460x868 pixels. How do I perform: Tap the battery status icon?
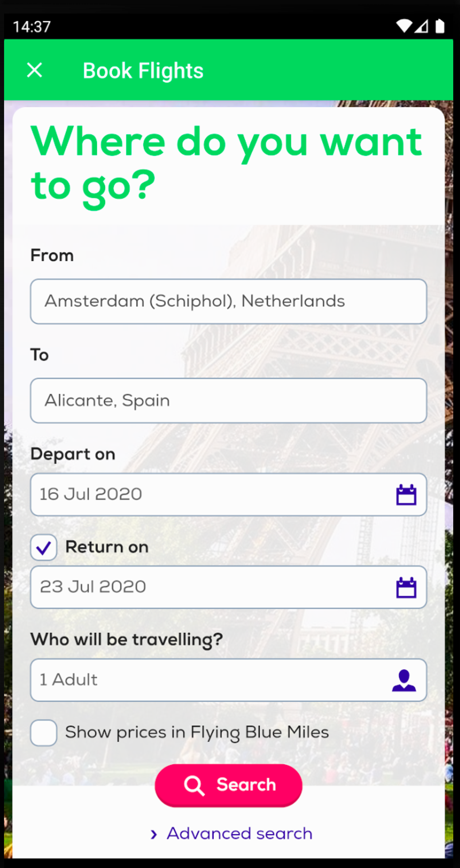[x=440, y=26]
